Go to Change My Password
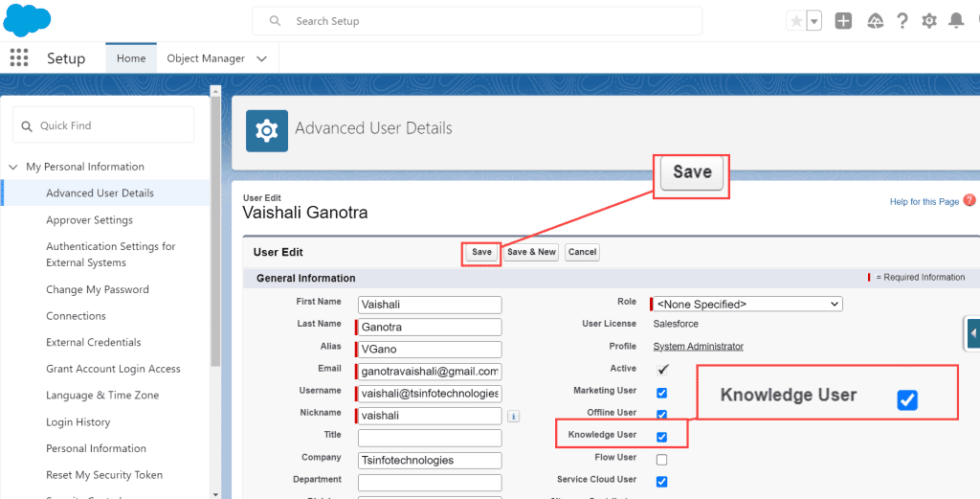980x499 pixels. 98,289
